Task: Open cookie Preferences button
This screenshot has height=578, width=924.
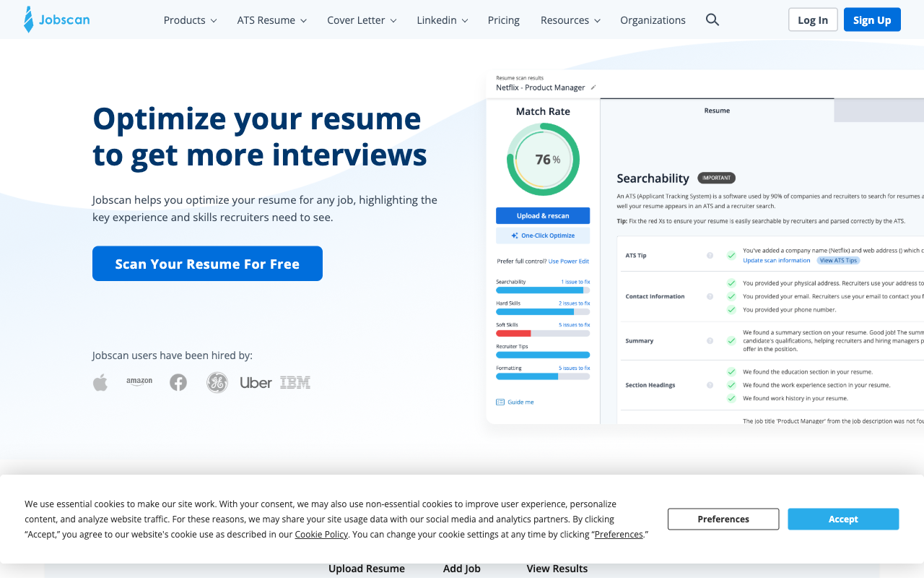Action: 723,519
